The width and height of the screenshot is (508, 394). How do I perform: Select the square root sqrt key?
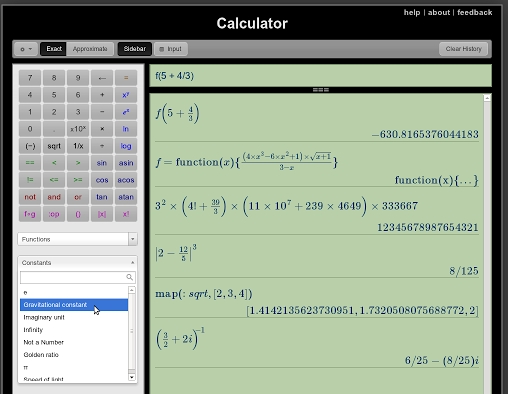[x=54, y=146]
